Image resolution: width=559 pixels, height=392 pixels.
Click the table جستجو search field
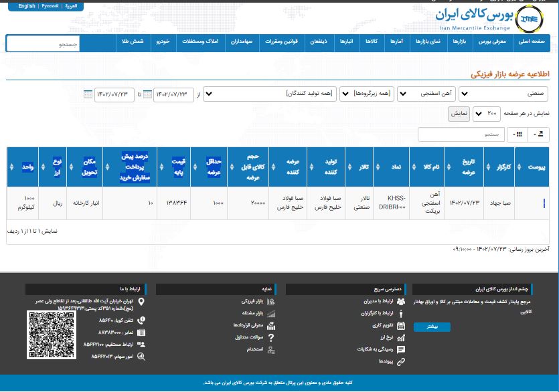pos(461,134)
